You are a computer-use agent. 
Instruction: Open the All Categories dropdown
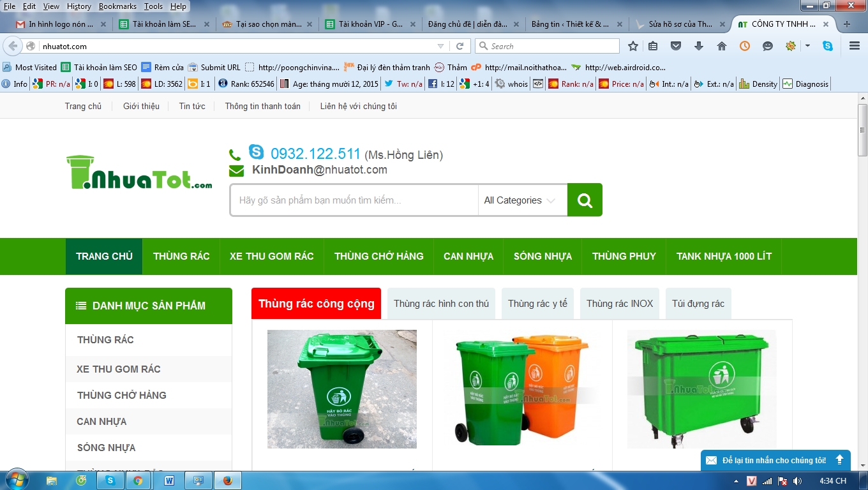point(522,200)
